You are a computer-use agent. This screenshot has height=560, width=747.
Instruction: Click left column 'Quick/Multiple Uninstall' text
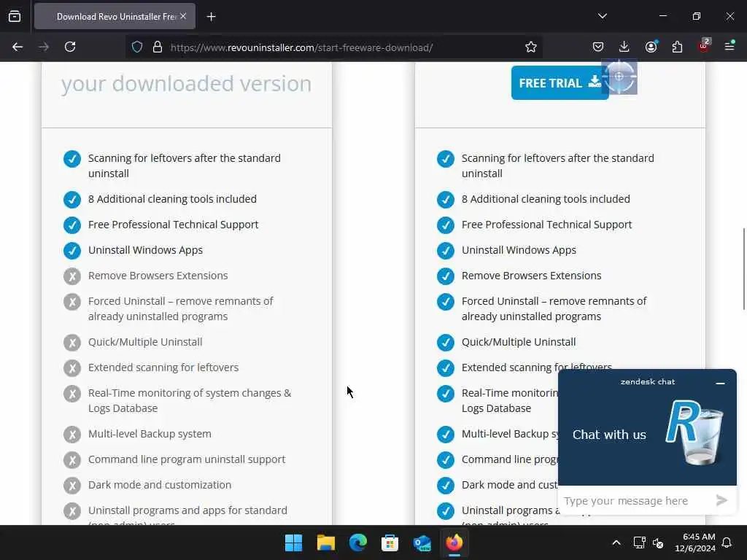point(145,342)
